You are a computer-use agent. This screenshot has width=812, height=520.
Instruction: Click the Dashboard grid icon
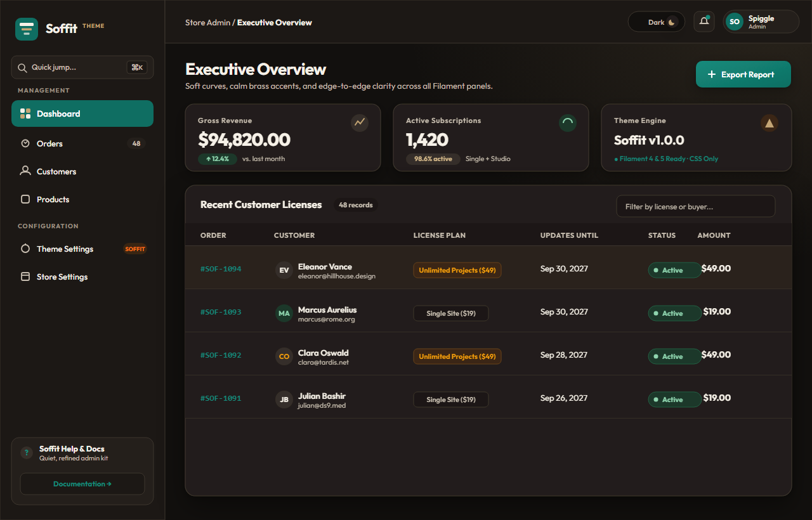(x=25, y=114)
